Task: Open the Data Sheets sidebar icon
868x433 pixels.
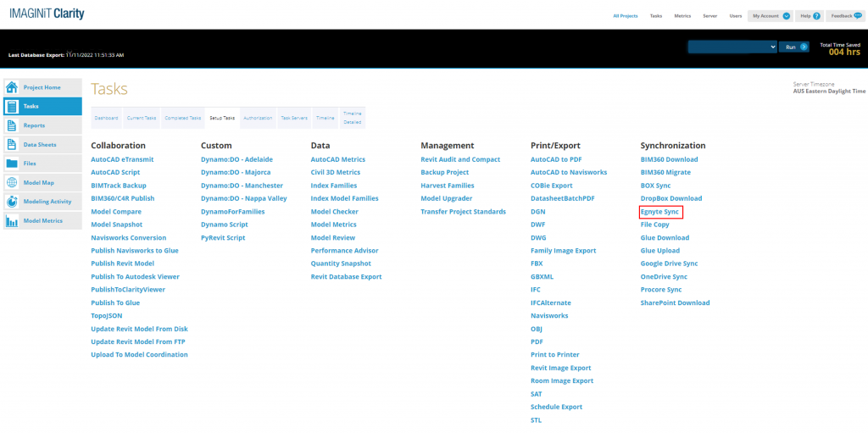Action: pos(12,145)
